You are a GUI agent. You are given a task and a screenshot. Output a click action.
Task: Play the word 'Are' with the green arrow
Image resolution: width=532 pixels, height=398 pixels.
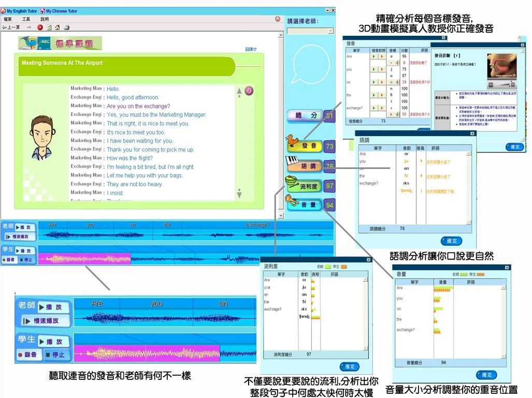373,56
